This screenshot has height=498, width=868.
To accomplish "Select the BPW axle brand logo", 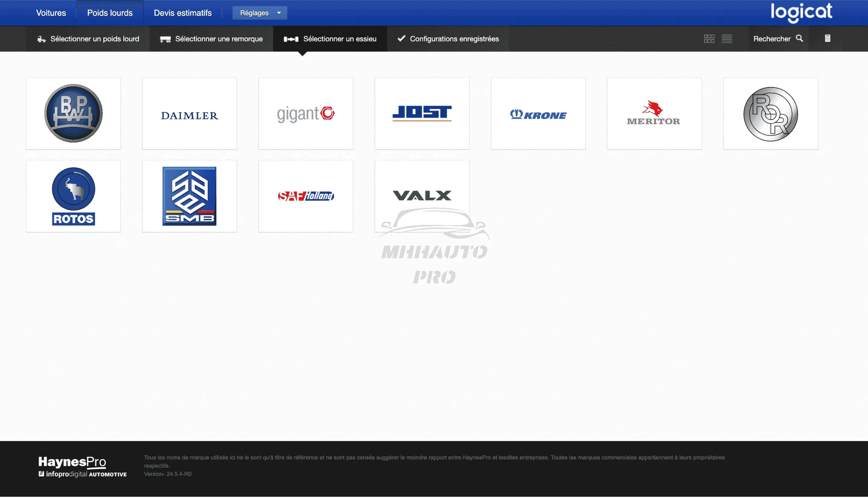I will point(73,113).
